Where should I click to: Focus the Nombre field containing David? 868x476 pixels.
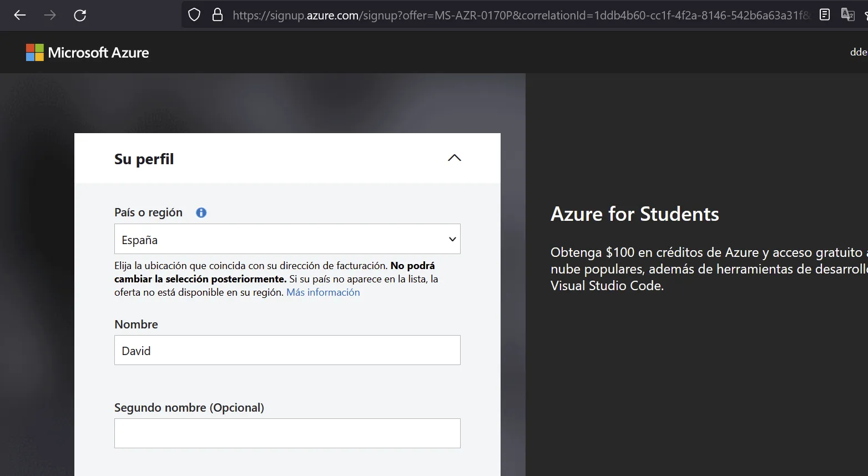[287, 350]
